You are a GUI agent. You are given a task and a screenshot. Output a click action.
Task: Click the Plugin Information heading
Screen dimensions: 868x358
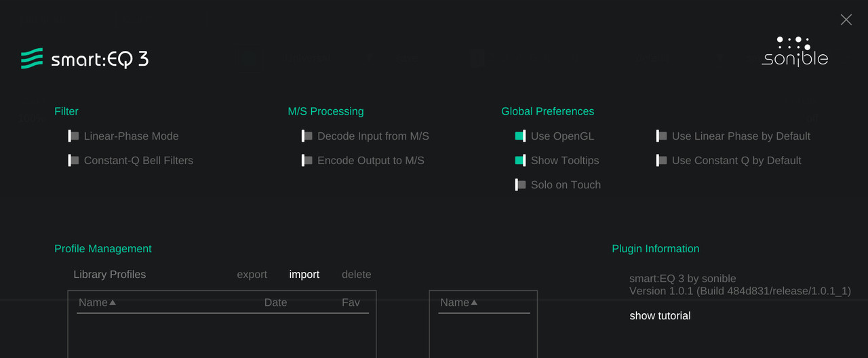coord(655,249)
